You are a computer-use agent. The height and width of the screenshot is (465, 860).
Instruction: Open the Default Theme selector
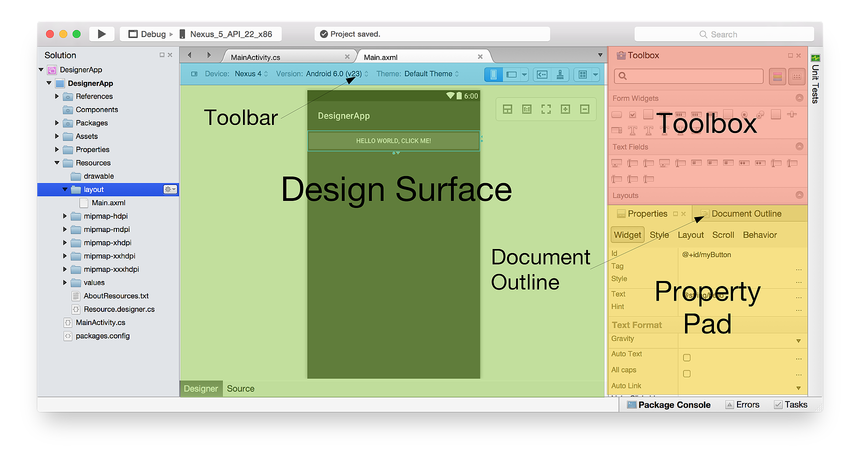coord(432,74)
